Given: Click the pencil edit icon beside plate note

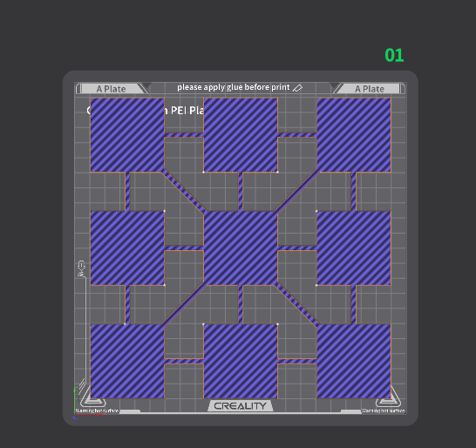Looking at the screenshot, I should [x=297, y=88].
